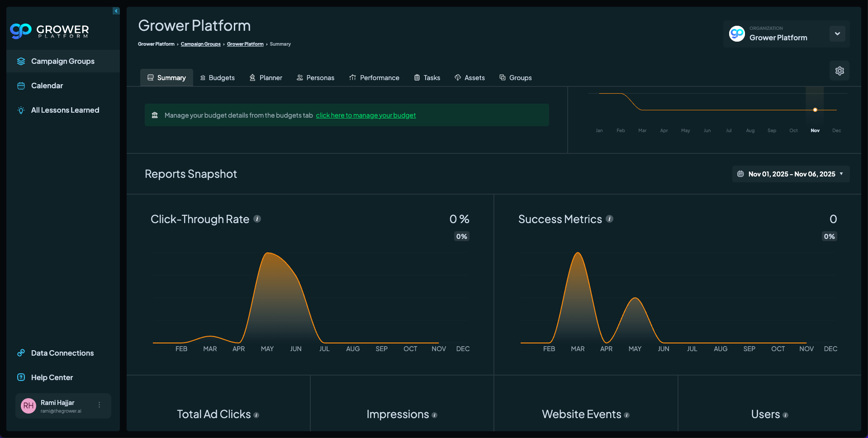
Task: Switch to the Budgets tab
Action: coord(218,78)
